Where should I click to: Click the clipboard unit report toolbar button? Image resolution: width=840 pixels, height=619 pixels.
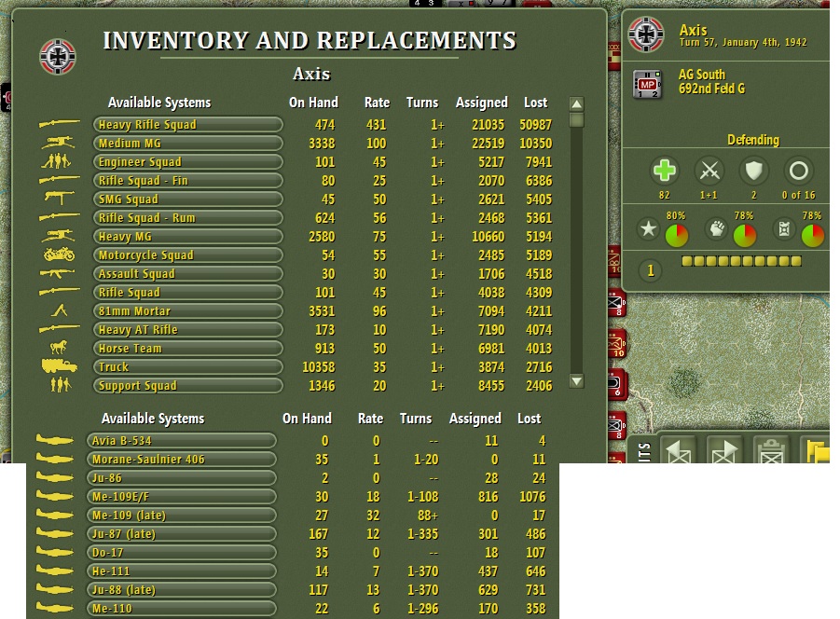[771, 448]
